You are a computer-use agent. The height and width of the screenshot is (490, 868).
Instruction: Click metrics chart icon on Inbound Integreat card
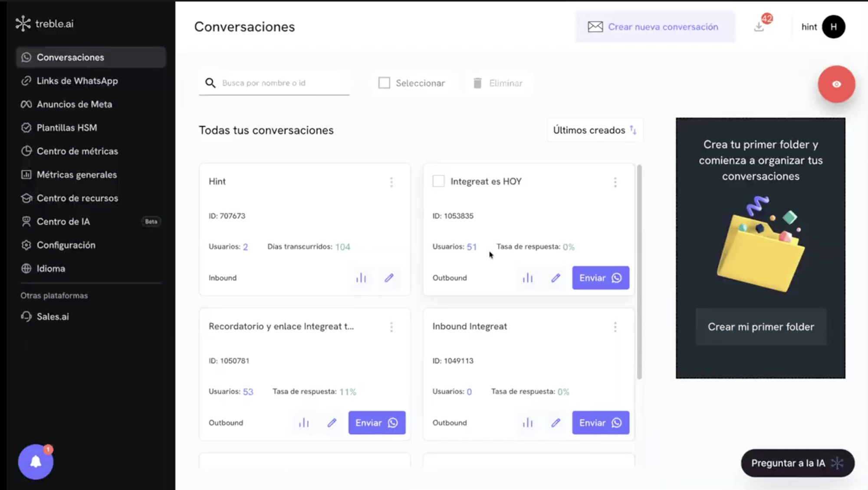tap(528, 423)
